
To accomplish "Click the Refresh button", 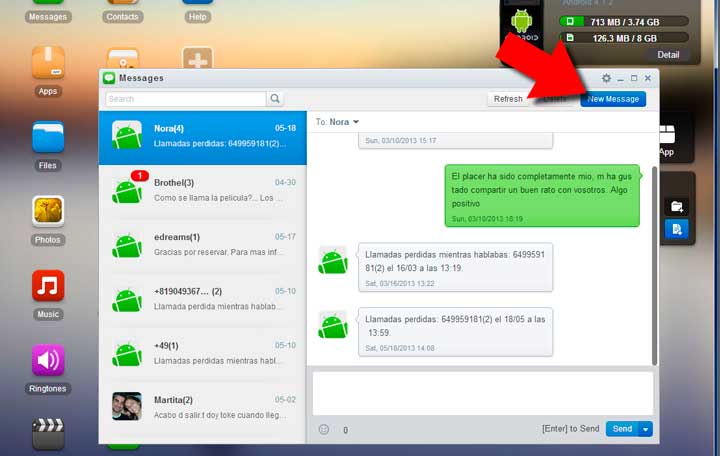I will pos(508,99).
